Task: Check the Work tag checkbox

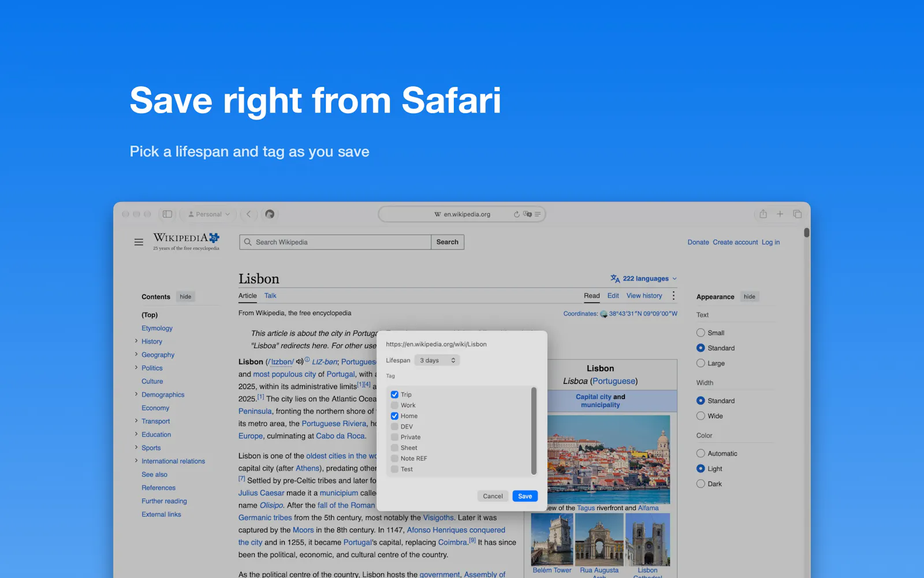Action: pos(394,405)
